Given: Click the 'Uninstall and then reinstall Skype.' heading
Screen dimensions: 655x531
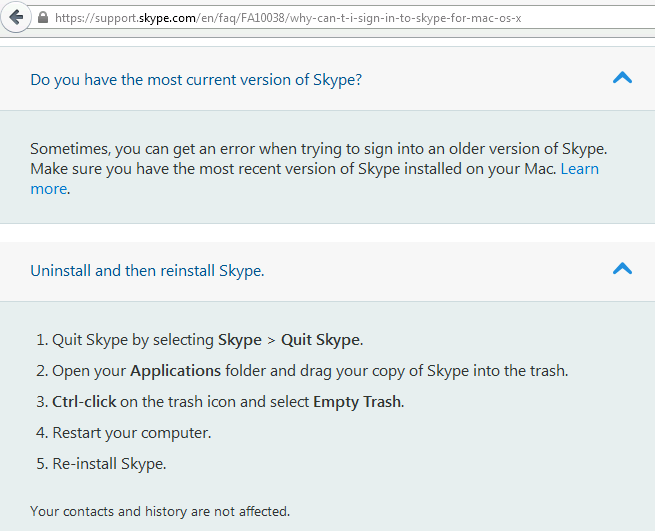Looking at the screenshot, I should pos(147,271).
